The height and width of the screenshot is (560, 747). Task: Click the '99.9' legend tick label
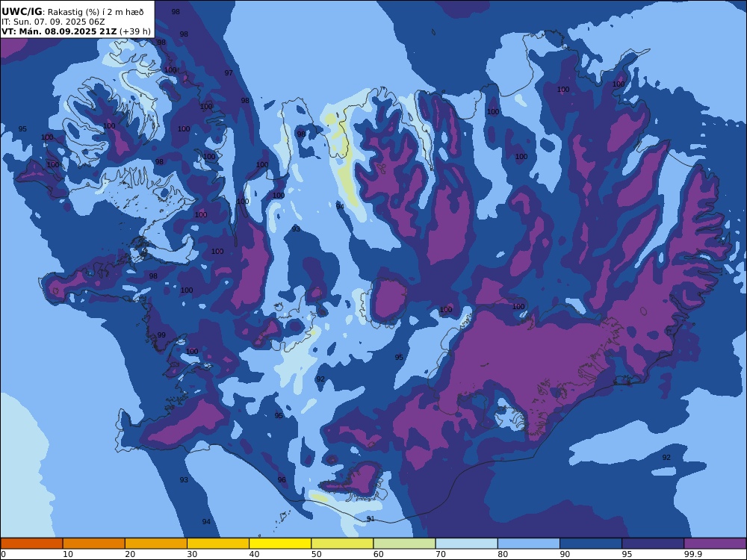pyautogui.click(x=692, y=554)
